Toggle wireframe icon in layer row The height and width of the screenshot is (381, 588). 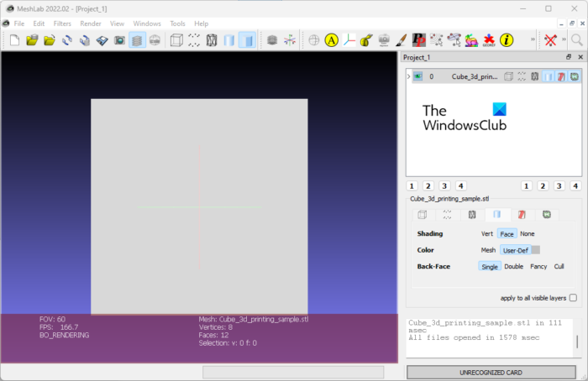pos(535,76)
